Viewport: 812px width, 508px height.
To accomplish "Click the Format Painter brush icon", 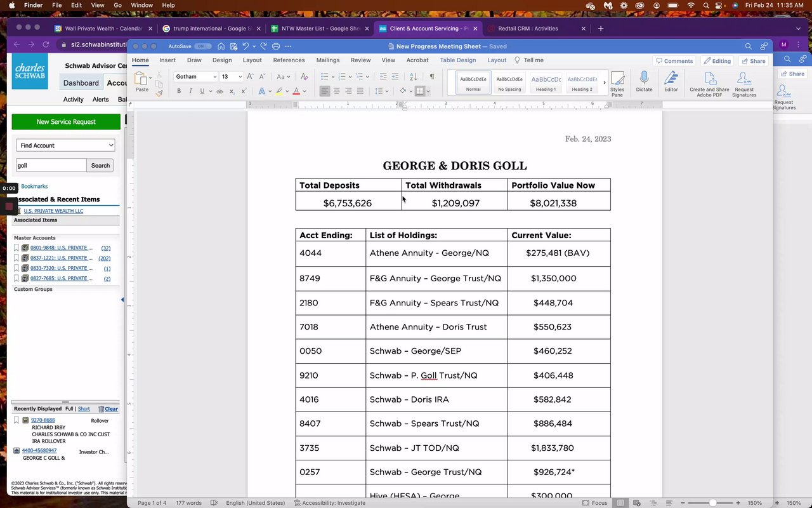I will tap(159, 93).
